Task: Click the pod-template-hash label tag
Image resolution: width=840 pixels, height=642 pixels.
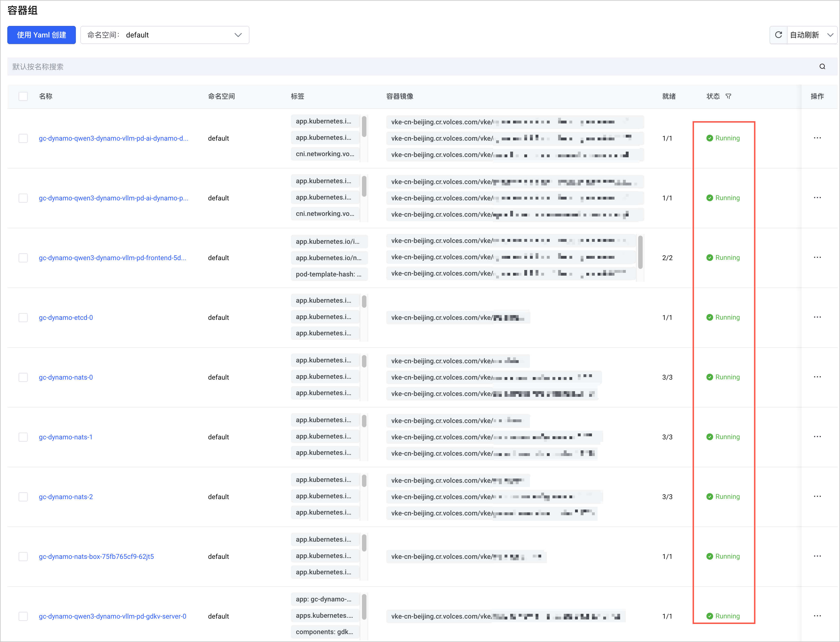Action: (329, 274)
